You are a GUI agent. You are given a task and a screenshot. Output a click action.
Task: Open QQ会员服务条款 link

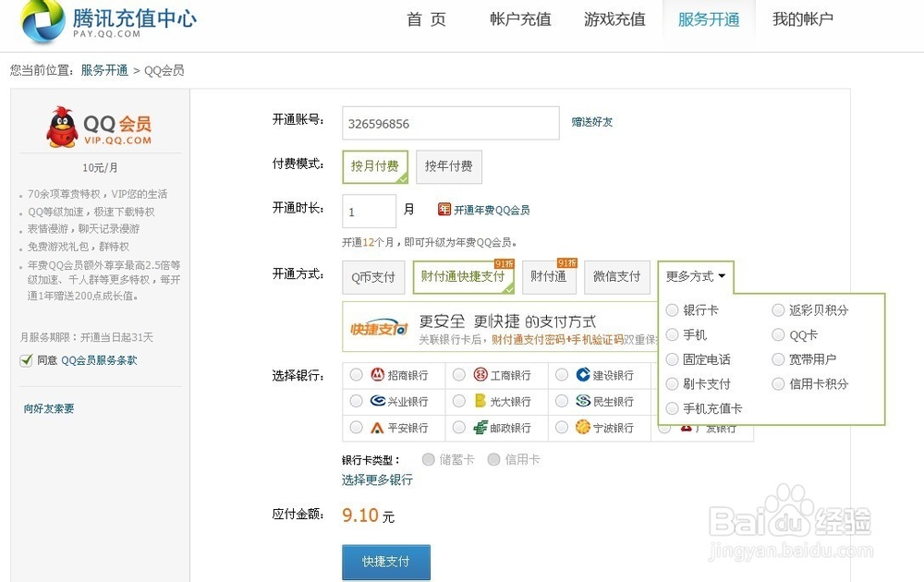[x=99, y=360]
